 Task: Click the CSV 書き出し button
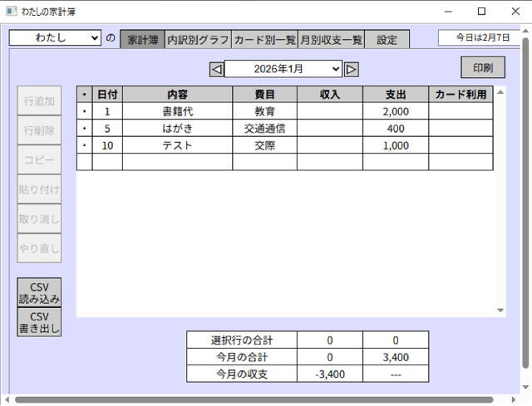click(x=39, y=322)
